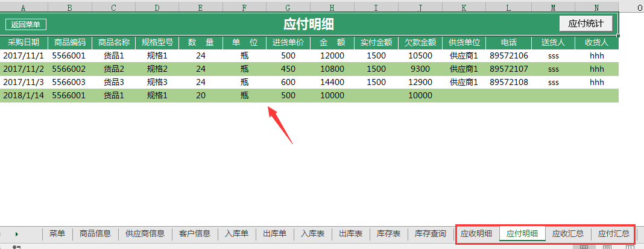Screen dimensions: 644x249
Task: Select the owed amount cell 9300
Action: [420, 69]
